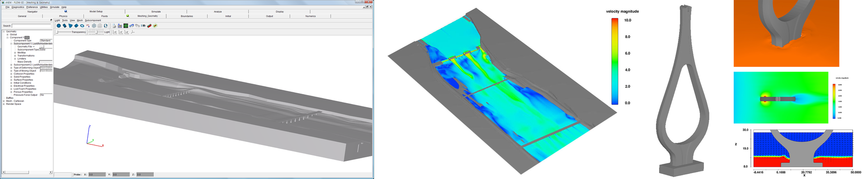868x179 pixels.
Task: Open the Physics tab
Action: pyautogui.click(x=63, y=16)
